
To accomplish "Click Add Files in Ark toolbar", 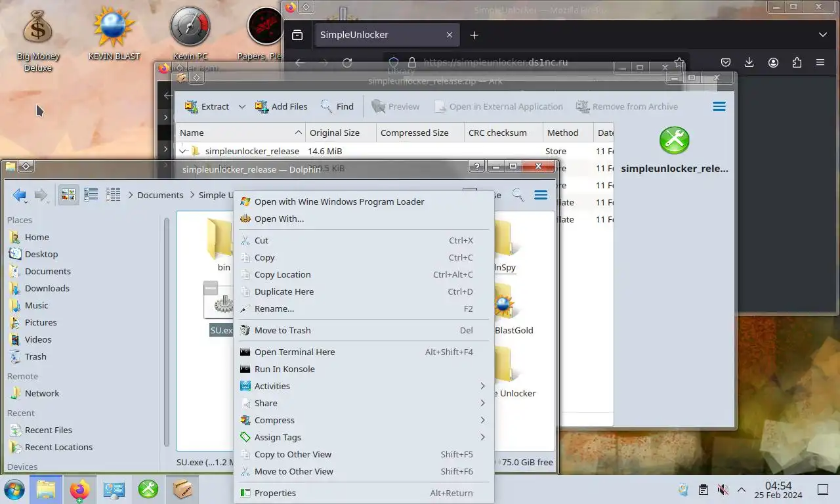I will (x=281, y=106).
